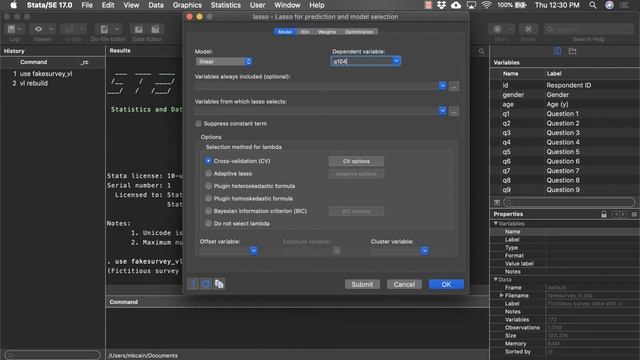Viewport: 640px width, 360px height.
Task: Open the Data menu
Action: coord(156,5)
